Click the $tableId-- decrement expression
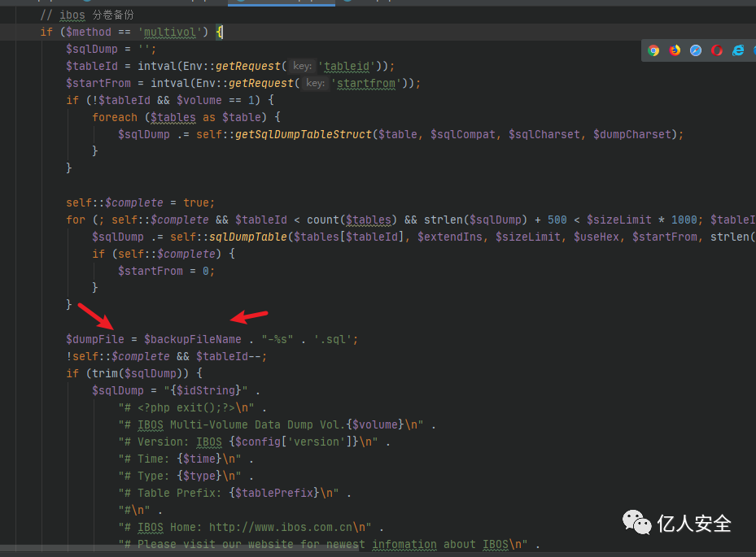The image size is (756, 557). (x=229, y=356)
